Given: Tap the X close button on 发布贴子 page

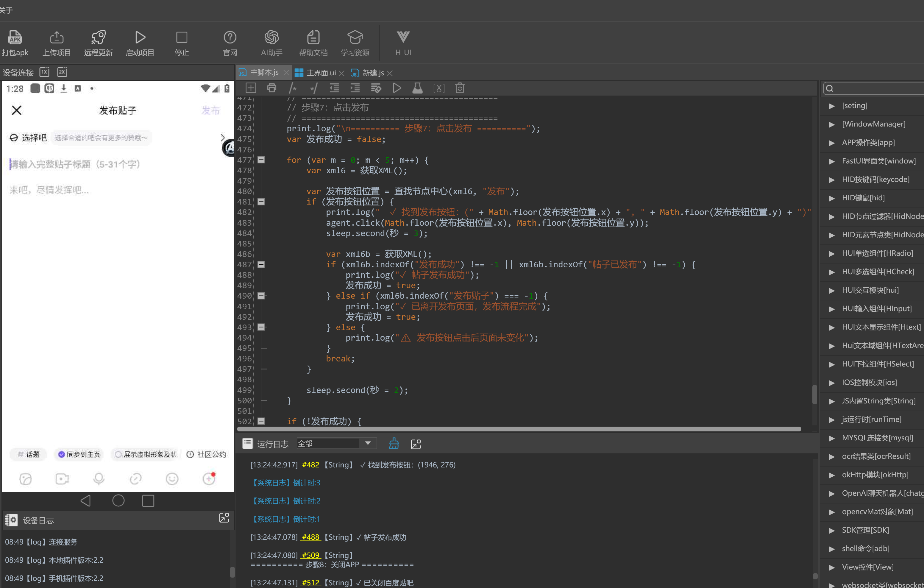Looking at the screenshot, I should [x=16, y=110].
